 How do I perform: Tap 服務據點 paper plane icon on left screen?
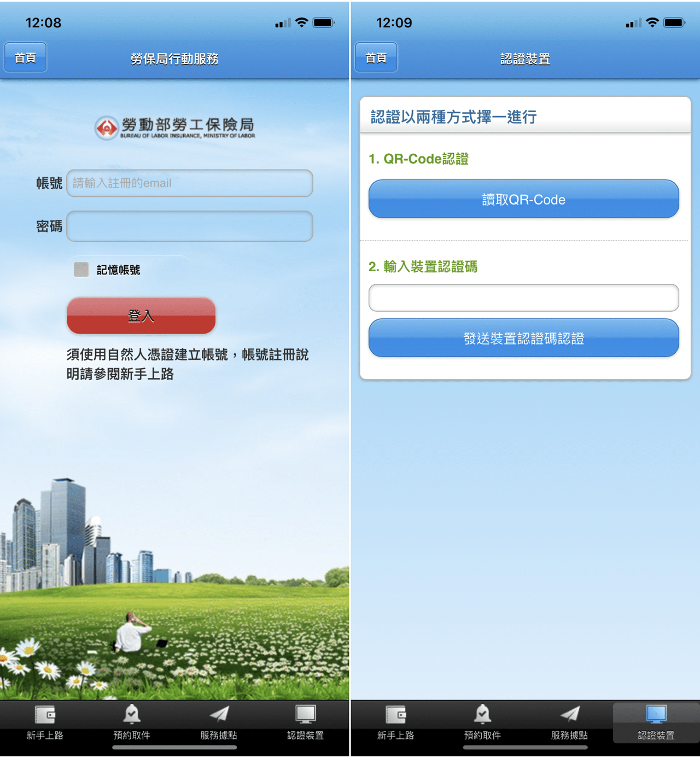219,714
